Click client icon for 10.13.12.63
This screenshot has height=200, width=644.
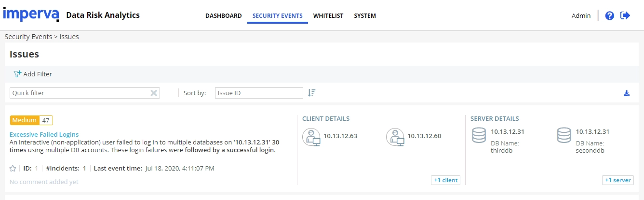coord(311,137)
